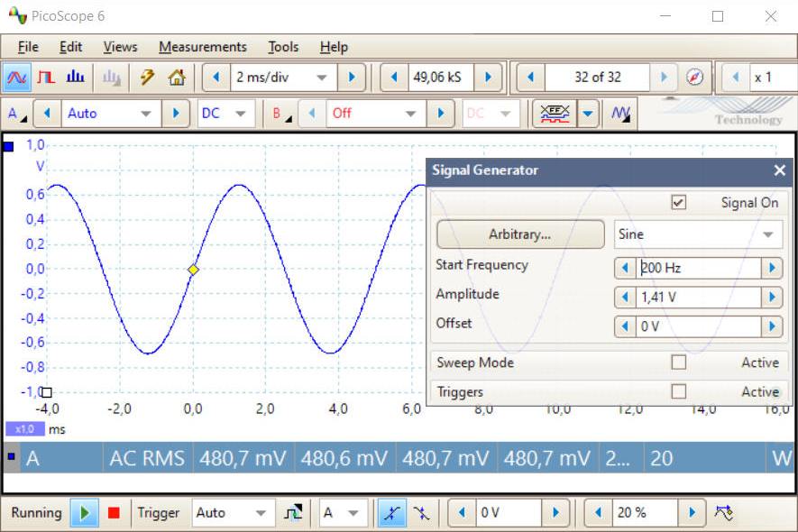The height and width of the screenshot is (532, 798).
Task: Switch to Scope mode icon
Action: click(16, 78)
